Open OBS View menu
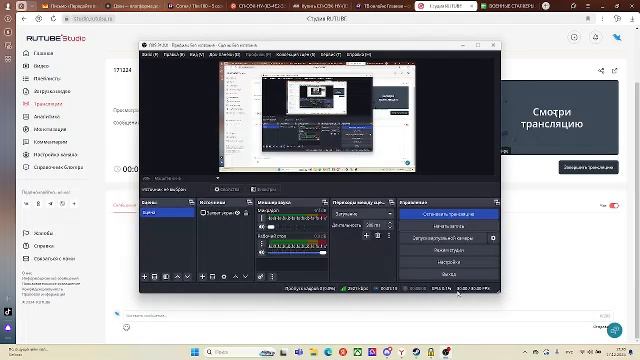The width and height of the screenshot is (640, 360). (x=197, y=54)
